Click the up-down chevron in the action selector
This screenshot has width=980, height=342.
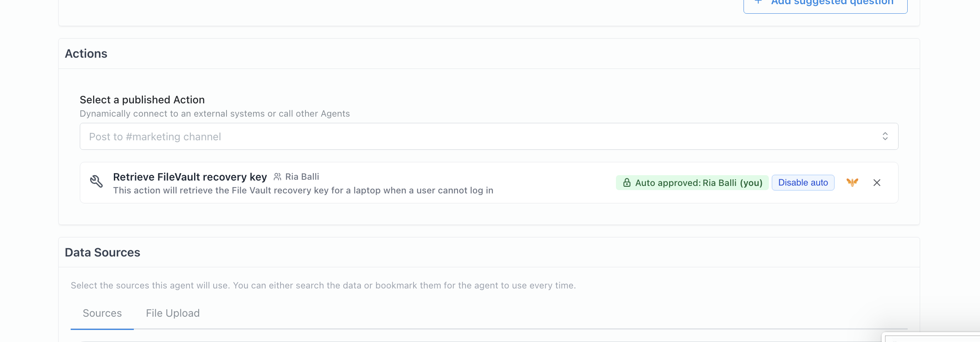tap(885, 136)
